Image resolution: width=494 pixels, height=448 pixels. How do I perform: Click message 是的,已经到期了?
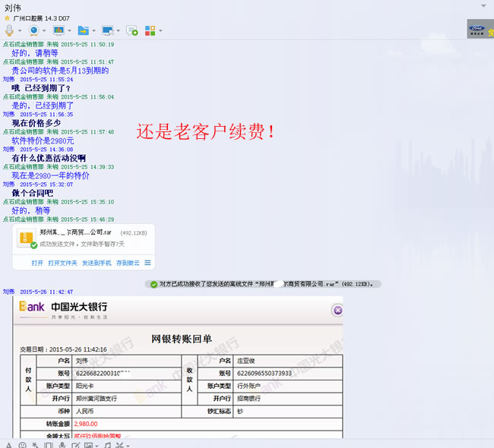pos(43,106)
